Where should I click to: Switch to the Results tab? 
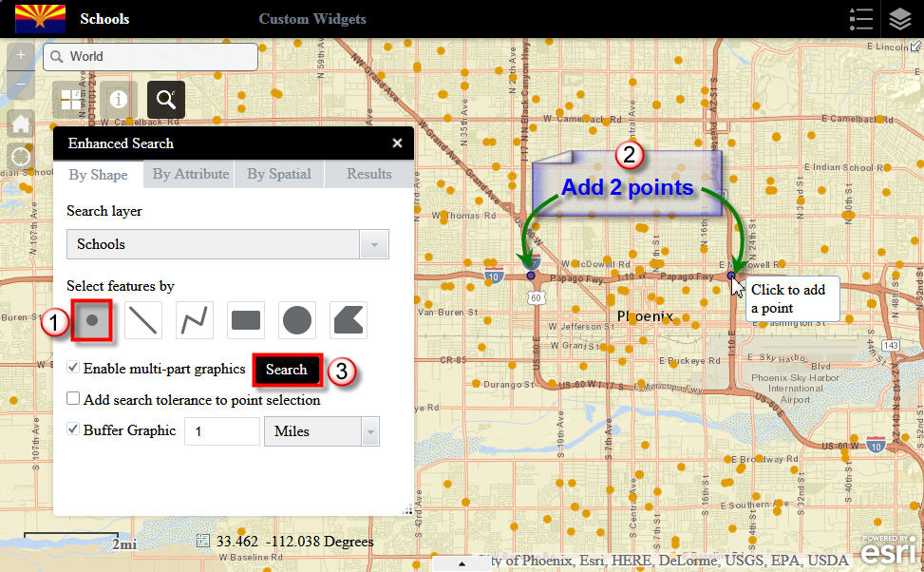368,174
